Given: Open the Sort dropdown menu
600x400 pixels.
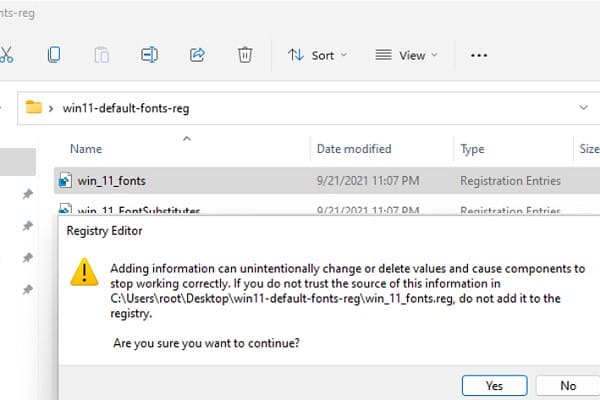Looking at the screenshot, I should coord(317,55).
